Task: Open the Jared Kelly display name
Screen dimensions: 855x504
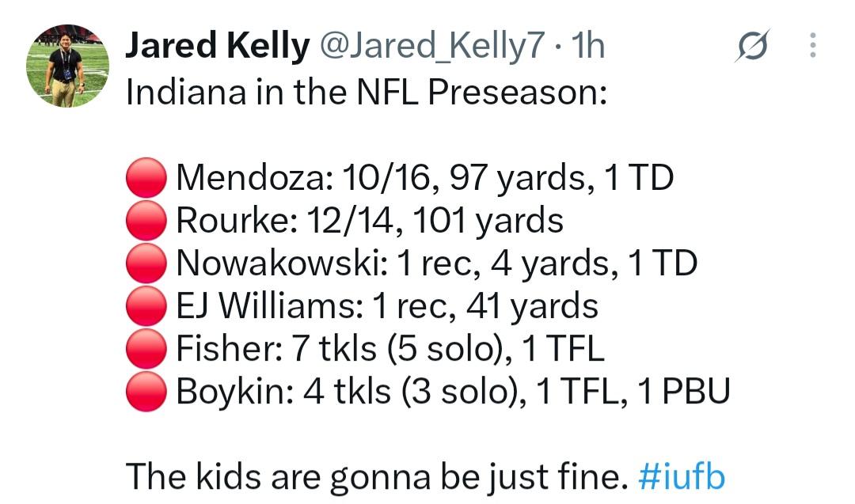Action: [x=218, y=45]
